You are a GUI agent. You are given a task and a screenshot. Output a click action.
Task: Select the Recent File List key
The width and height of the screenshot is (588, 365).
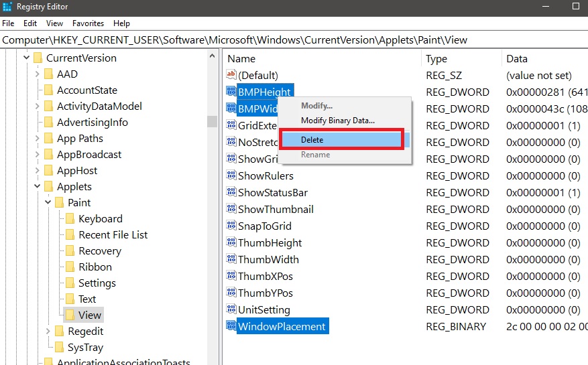coord(113,235)
